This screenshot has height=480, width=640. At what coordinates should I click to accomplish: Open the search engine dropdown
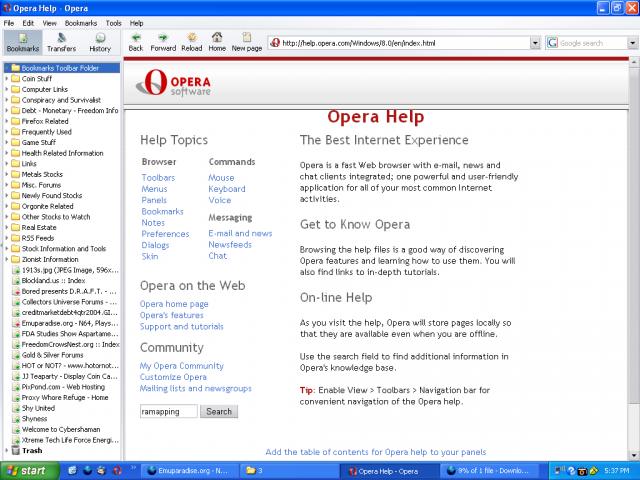coord(633,43)
